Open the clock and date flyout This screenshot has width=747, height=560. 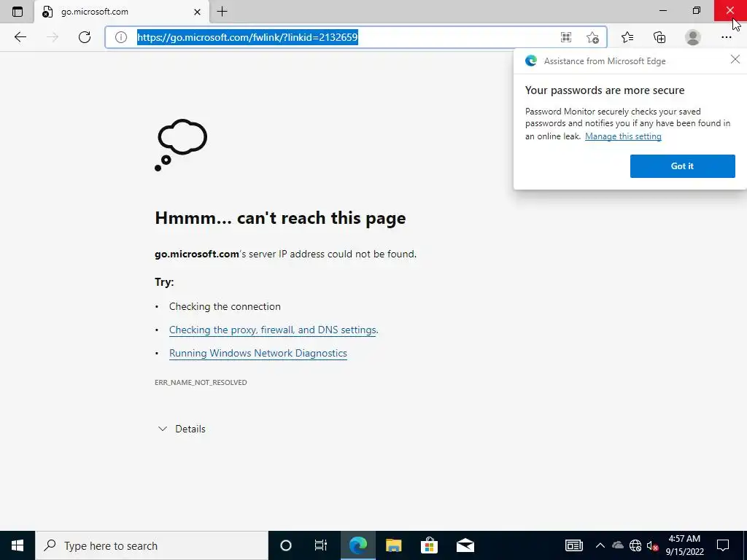pos(684,545)
